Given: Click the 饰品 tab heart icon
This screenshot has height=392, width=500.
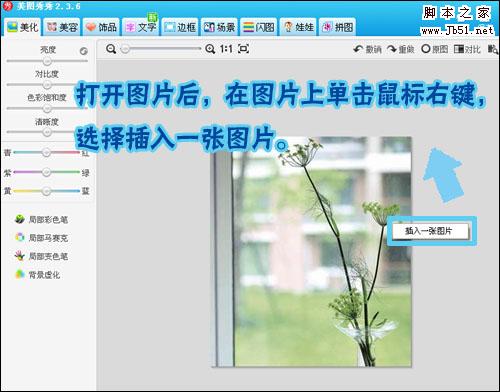Looking at the screenshot, I should (91, 27).
